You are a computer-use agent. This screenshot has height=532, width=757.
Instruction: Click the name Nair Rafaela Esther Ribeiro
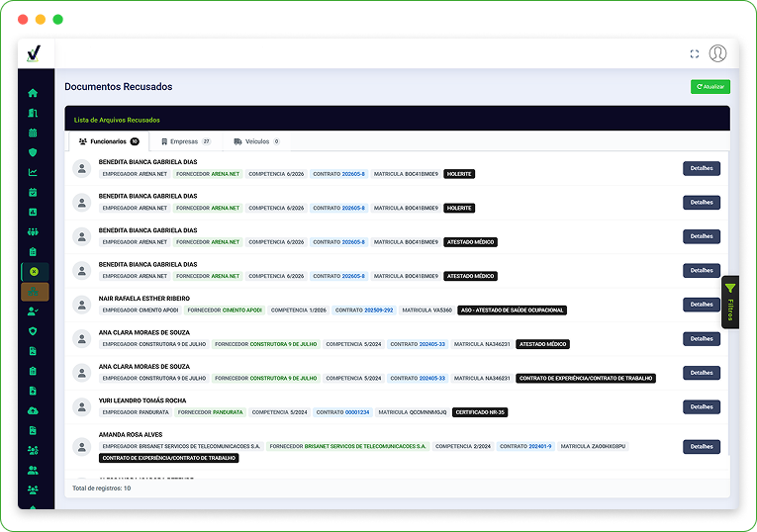click(143, 299)
